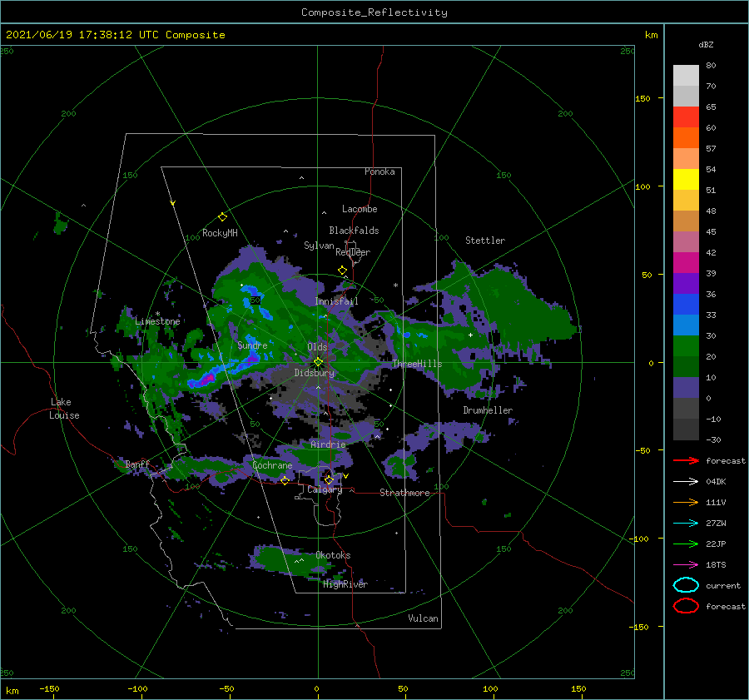Click the Blackfalds city label
The width and height of the screenshot is (749, 700).
[x=354, y=231]
